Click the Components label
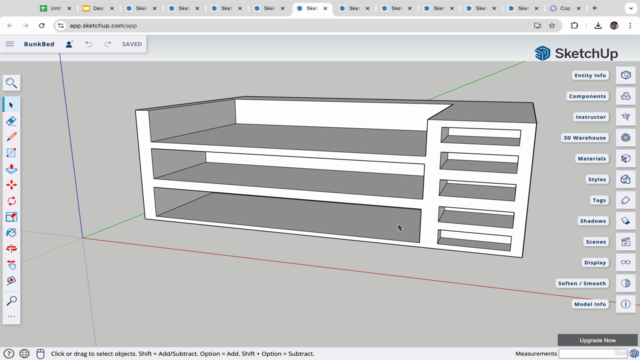 pos(587,96)
